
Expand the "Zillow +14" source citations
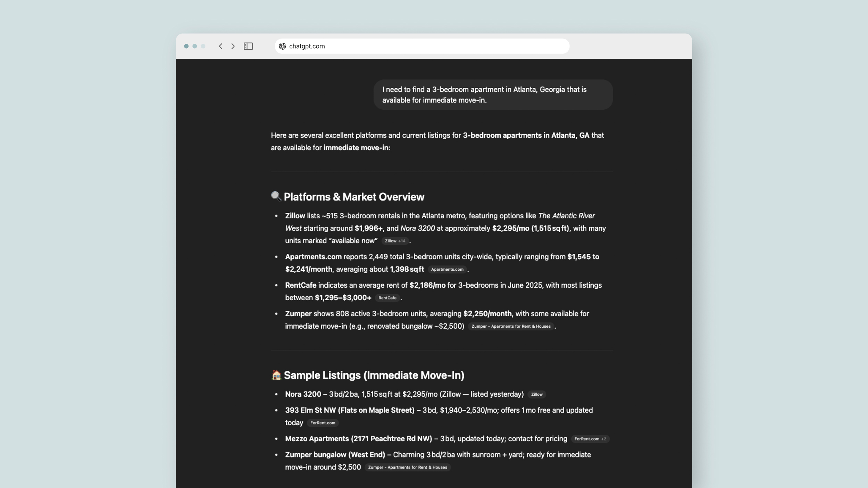(x=394, y=241)
